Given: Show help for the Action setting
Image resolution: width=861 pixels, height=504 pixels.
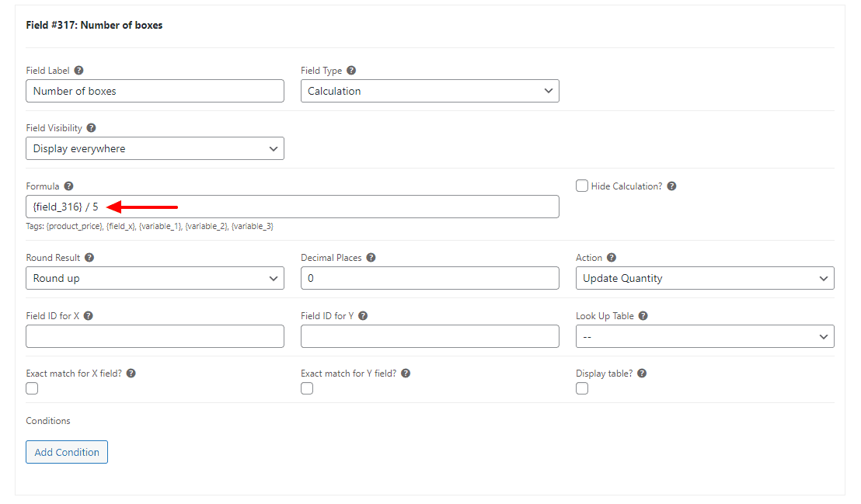Looking at the screenshot, I should [612, 258].
